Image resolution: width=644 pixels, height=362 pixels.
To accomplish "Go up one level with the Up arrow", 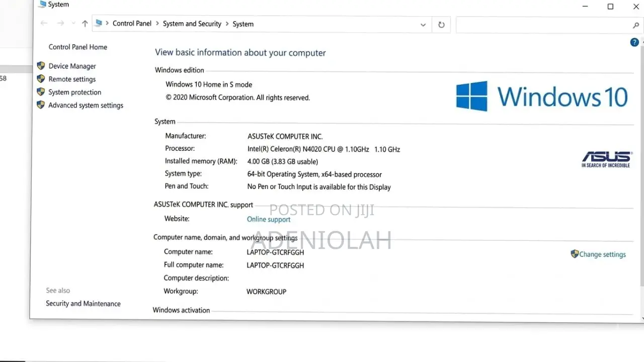I will pyautogui.click(x=85, y=24).
